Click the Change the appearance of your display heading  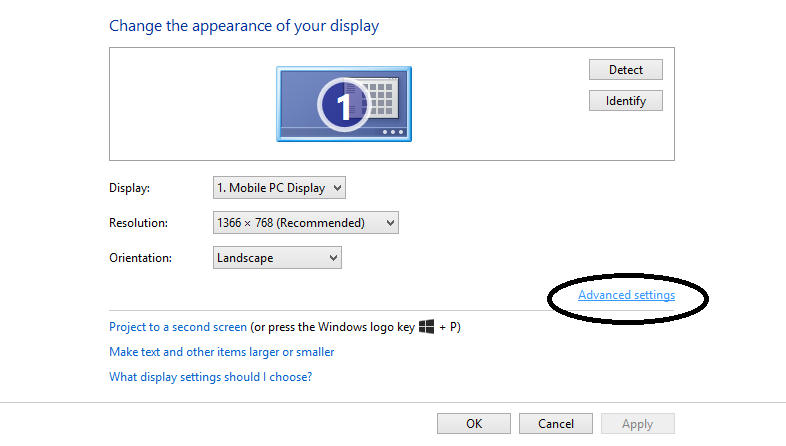coord(244,26)
